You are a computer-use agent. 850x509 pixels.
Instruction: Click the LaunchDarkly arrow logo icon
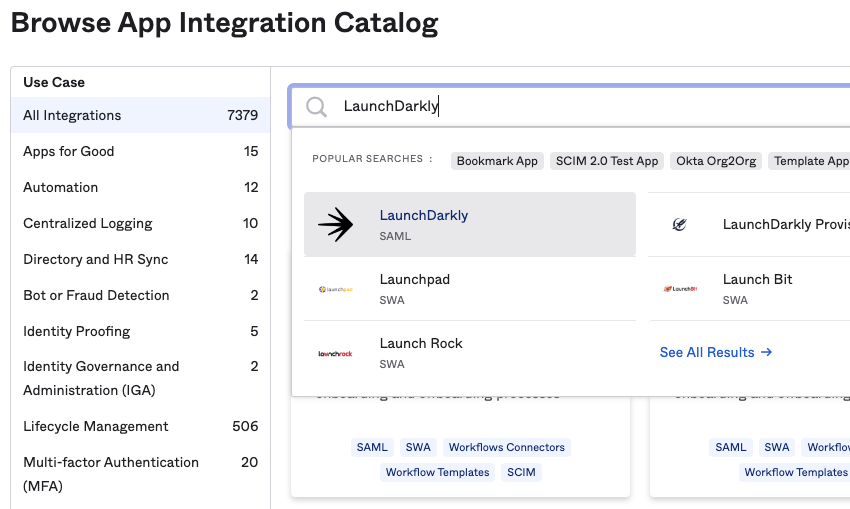click(336, 225)
